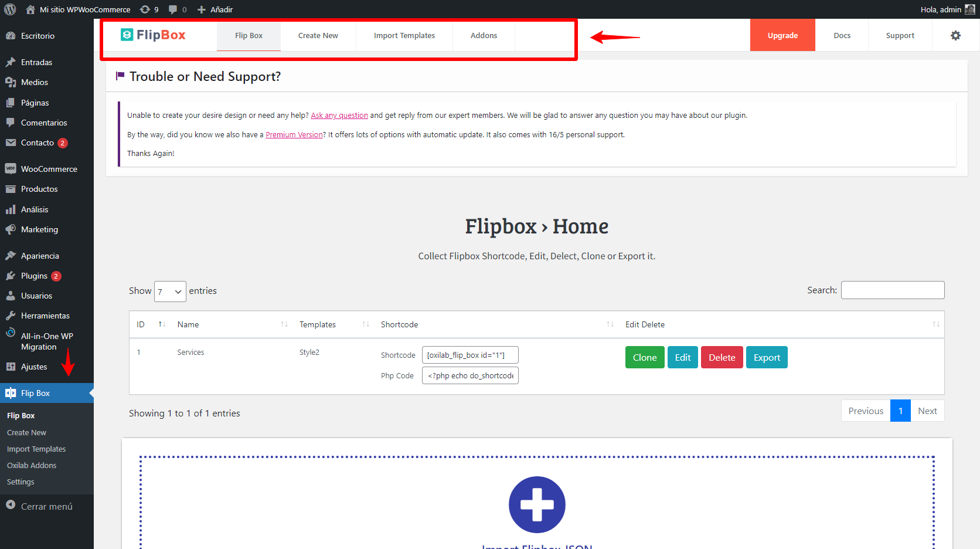Open the Show entries dropdown
This screenshot has height=549, width=980.
[169, 291]
